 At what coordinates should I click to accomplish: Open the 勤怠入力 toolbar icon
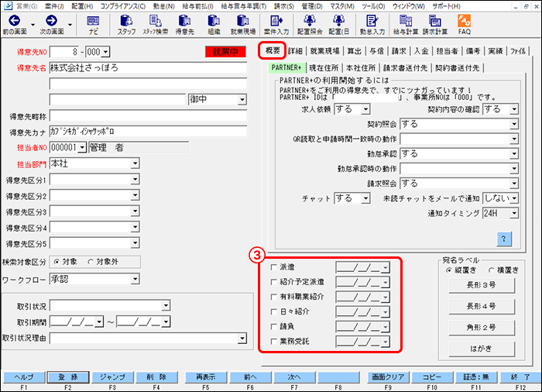[x=372, y=25]
